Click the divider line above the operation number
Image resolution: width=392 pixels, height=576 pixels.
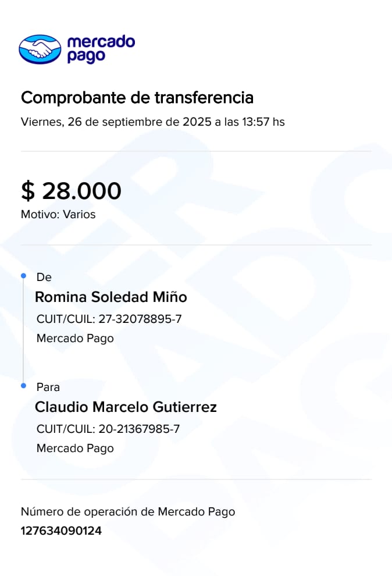(x=196, y=480)
